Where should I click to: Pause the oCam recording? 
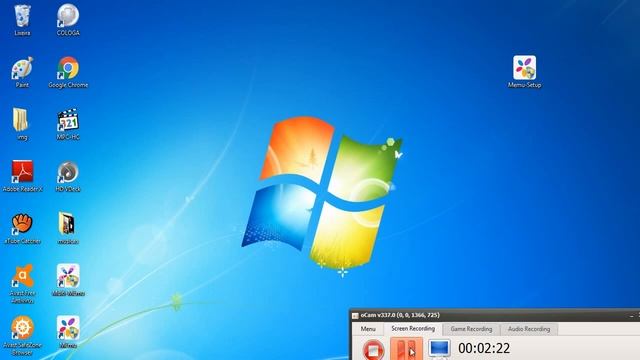point(406,349)
